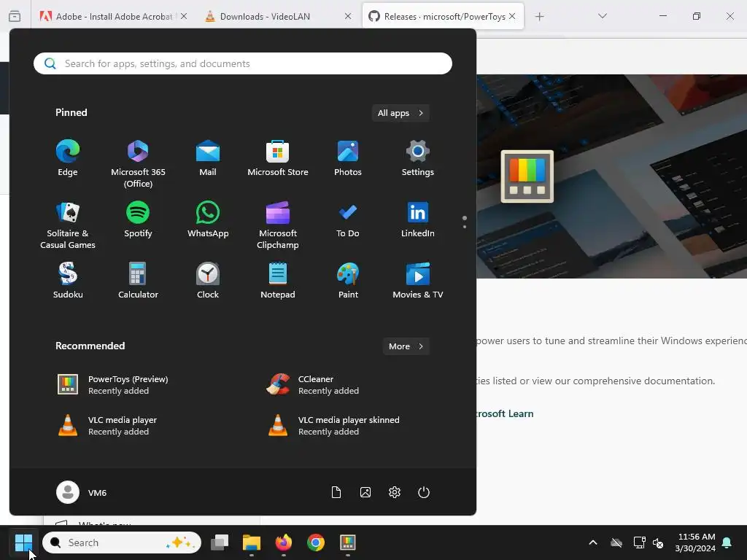Click the Start menu search field
This screenshot has height=560, width=747.
242,63
